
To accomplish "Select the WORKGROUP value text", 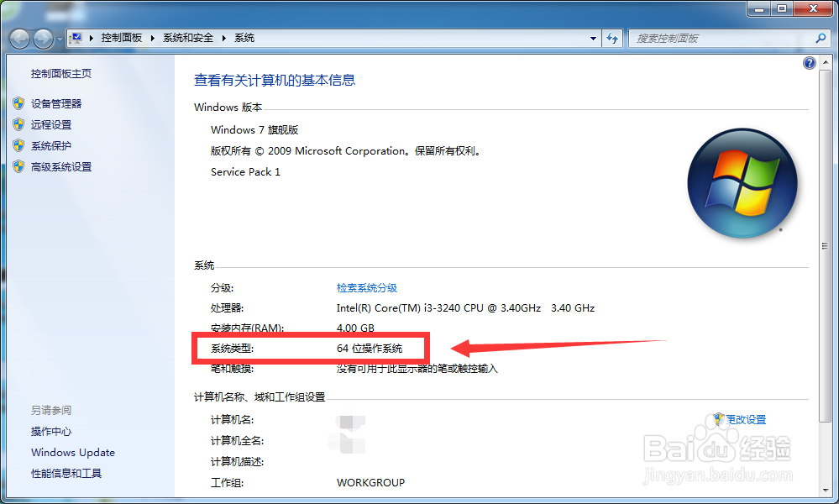I will (x=371, y=483).
